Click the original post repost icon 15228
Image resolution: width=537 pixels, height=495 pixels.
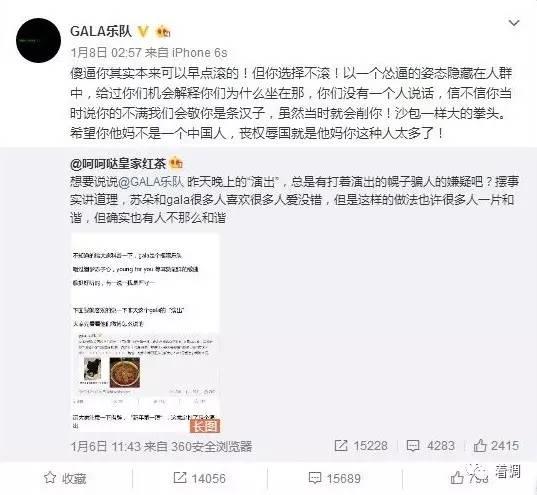tap(361, 446)
